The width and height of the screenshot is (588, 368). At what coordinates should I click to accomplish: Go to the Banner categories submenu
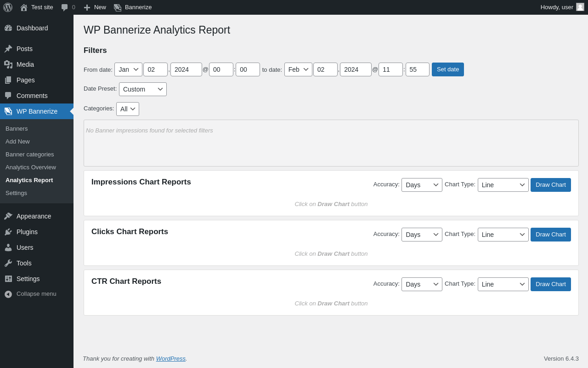coord(30,155)
